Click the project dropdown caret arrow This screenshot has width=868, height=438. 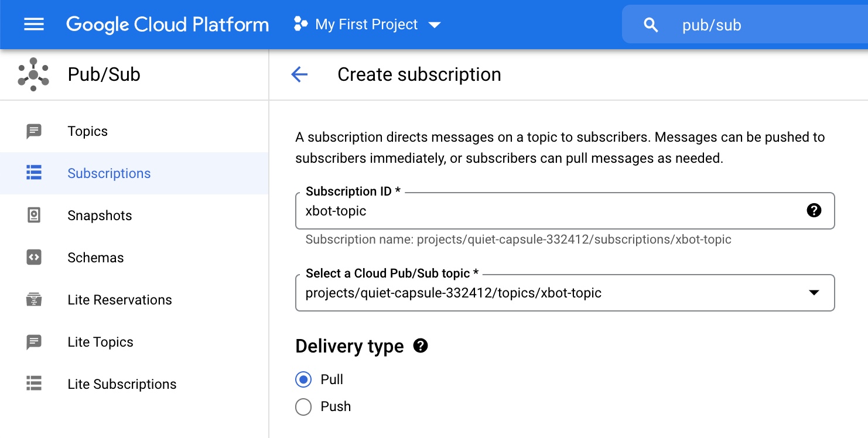coord(434,25)
